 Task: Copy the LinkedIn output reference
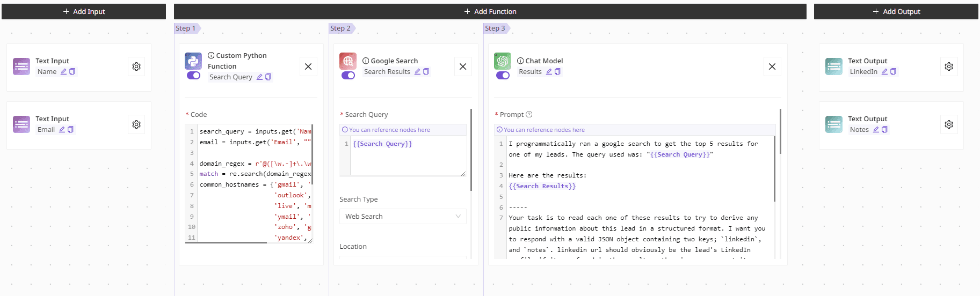click(x=893, y=71)
